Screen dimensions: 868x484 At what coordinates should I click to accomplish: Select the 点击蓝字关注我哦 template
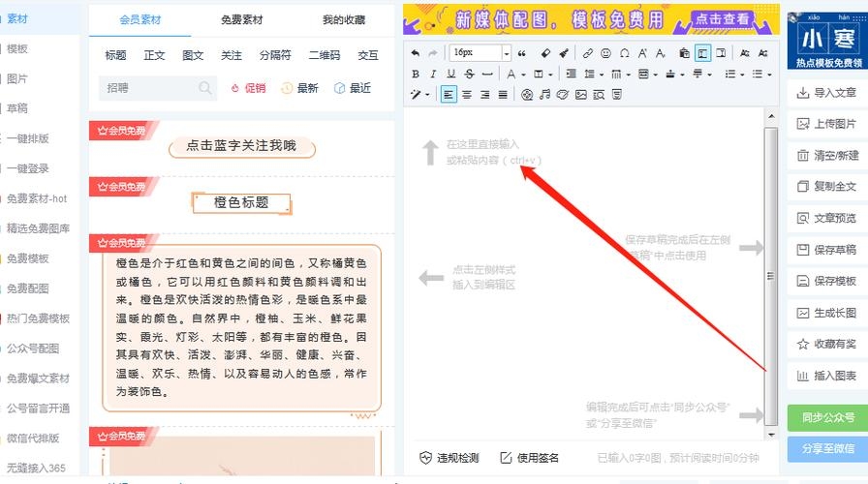[241, 146]
